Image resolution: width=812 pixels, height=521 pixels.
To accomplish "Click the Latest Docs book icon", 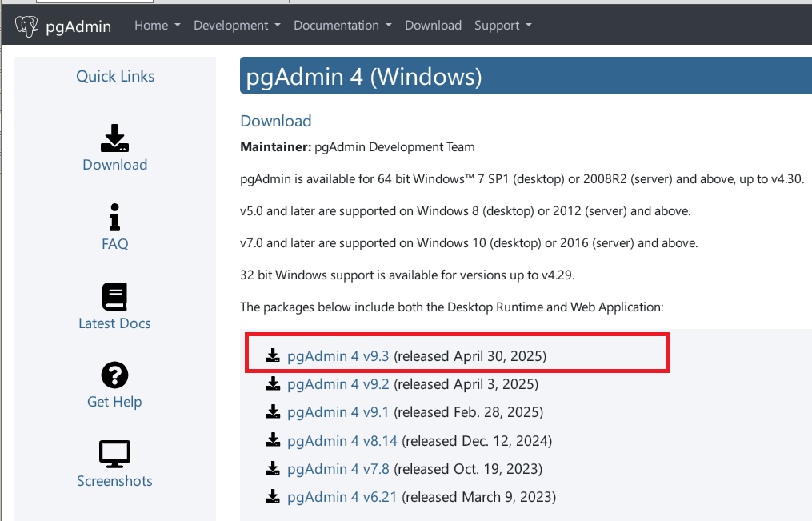I will pyautogui.click(x=114, y=296).
